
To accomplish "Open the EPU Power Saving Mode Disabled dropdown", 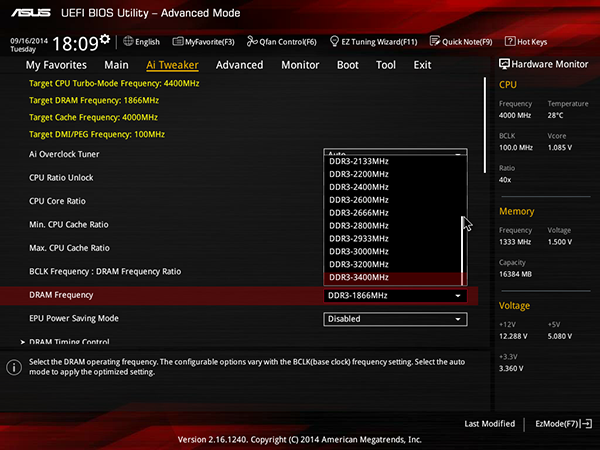I will click(395, 319).
